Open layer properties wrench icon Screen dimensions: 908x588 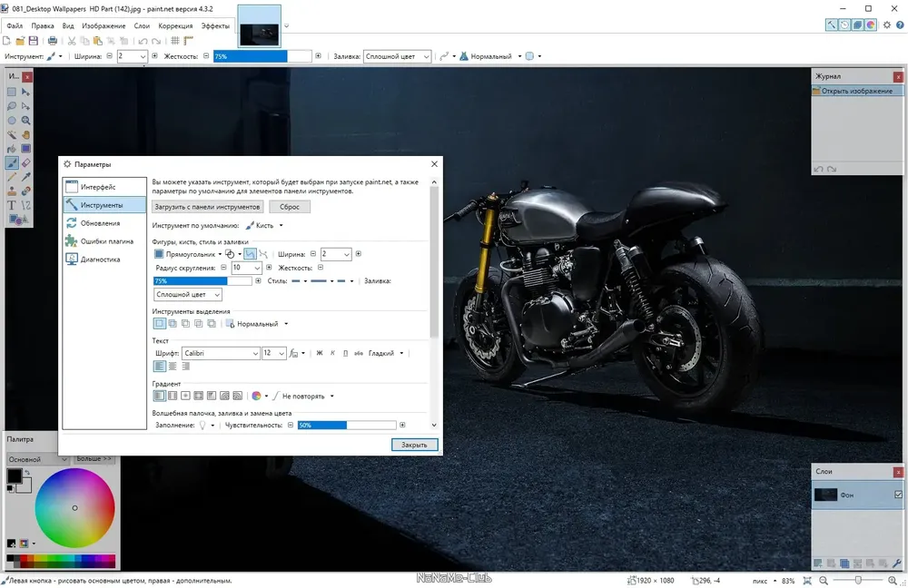coord(897,563)
